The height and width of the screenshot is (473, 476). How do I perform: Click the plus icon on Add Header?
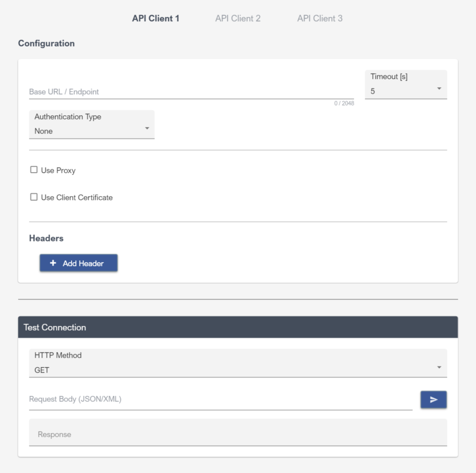[53, 263]
